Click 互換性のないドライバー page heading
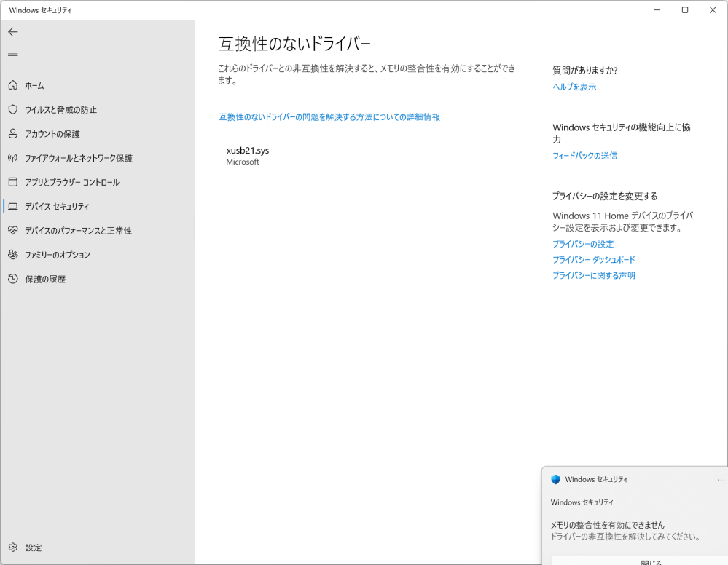The width and height of the screenshot is (728, 565). pos(294,44)
